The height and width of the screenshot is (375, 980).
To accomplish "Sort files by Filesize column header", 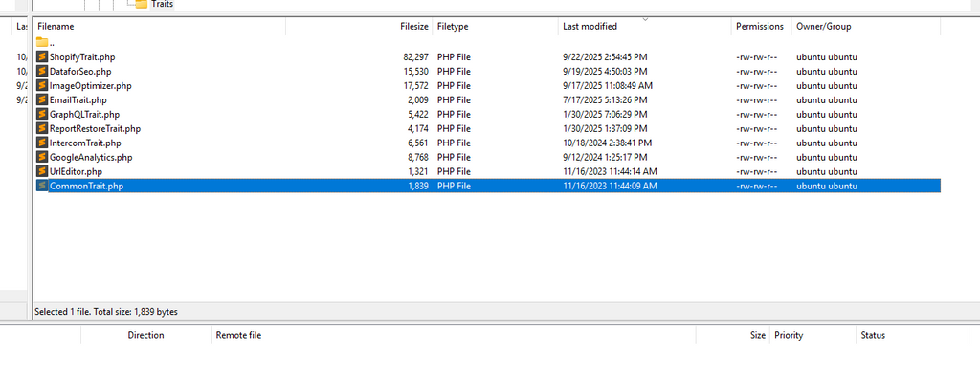I will 359,26.
